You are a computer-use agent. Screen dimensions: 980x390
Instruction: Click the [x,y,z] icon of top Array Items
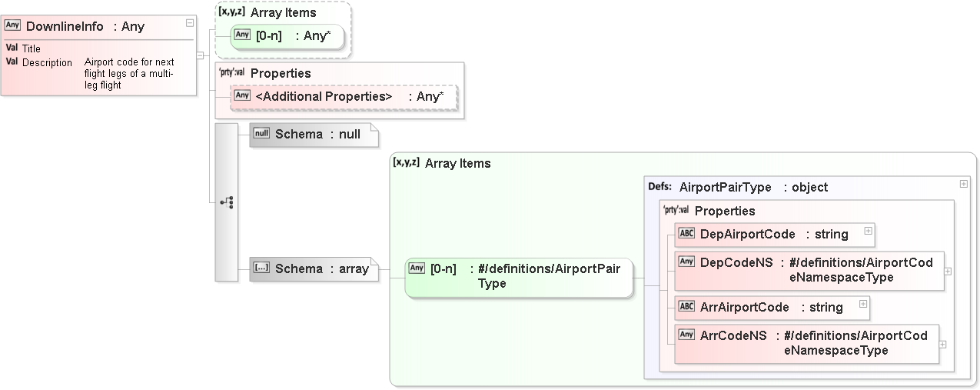pos(232,12)
